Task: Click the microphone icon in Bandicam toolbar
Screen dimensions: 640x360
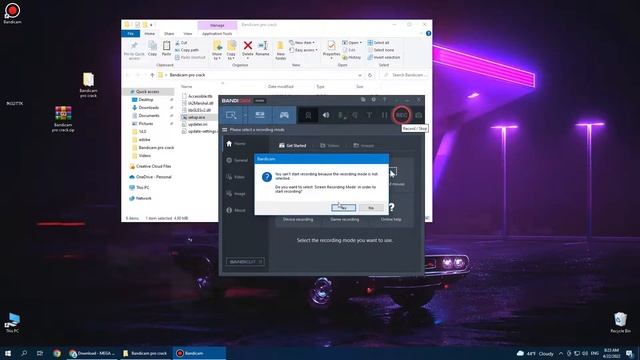Action: 342,116
